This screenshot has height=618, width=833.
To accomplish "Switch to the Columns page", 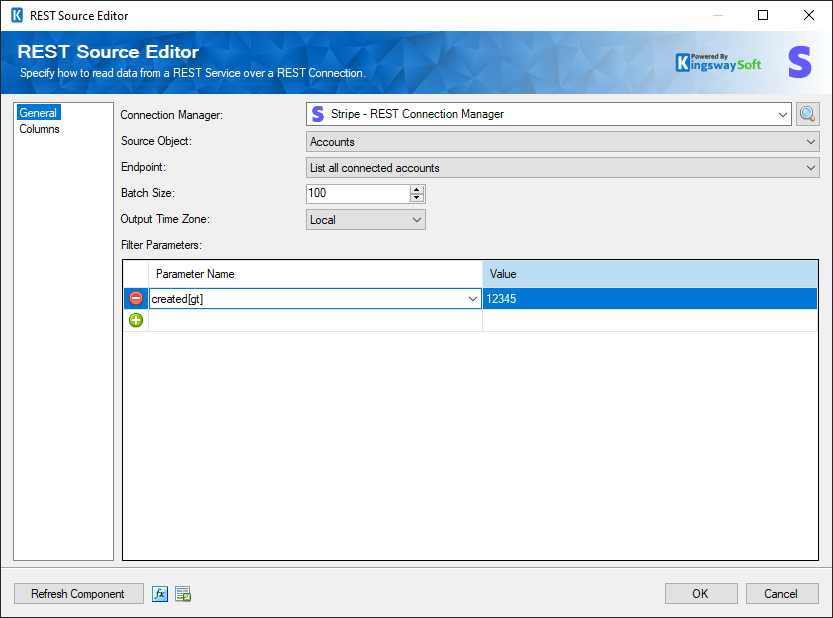I will click(x=39, y=129).
